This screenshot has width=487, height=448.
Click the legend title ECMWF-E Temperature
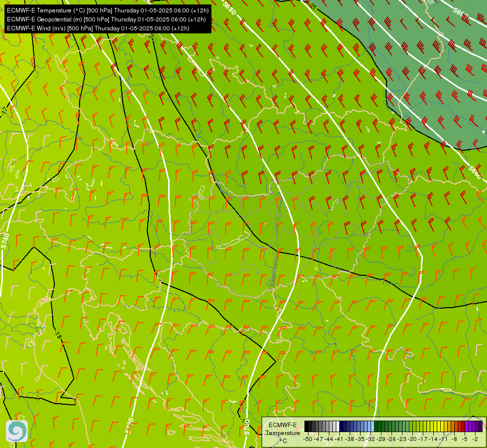(x=283, y=429)
